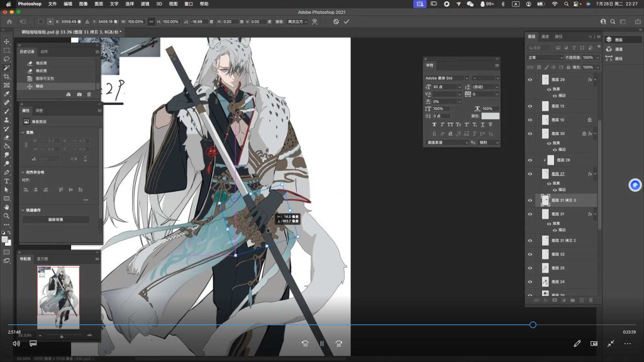Switch to the 通道 tab in Layers panel
Image resolution: width=644 pixels, height=362 pixels.
545,36
